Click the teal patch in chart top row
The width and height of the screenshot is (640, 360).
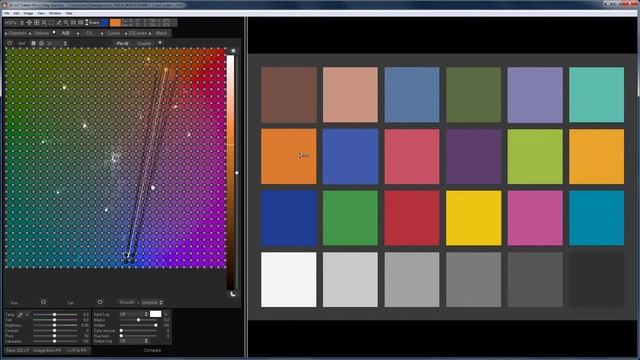pyautogui.click(x=597, y=95)
